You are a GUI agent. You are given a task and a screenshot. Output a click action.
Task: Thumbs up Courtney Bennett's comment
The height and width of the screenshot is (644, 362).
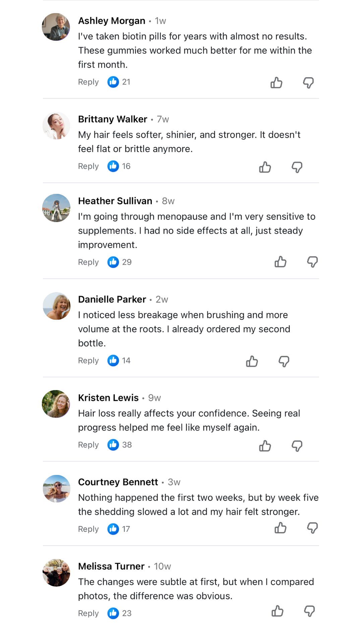(281, 528)
